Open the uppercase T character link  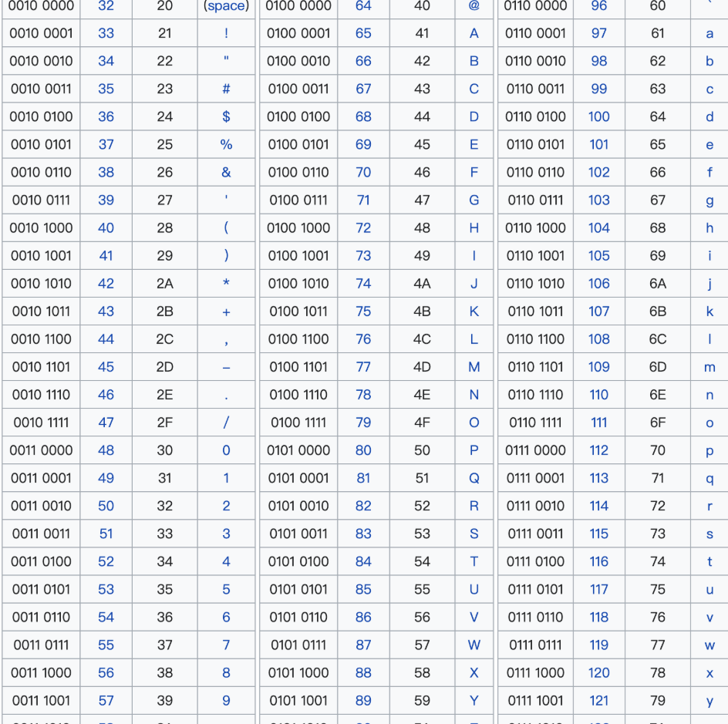click(x=474, y=562)
